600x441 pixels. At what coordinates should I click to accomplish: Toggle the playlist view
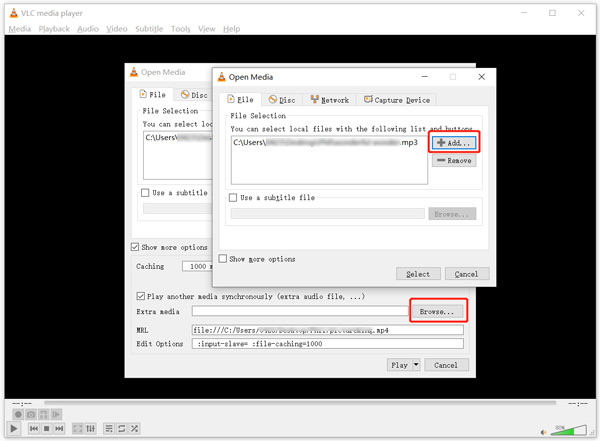coord(109,428)
